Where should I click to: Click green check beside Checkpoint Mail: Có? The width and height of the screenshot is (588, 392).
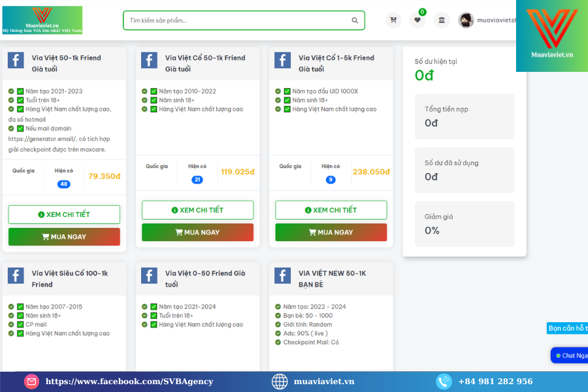[x=278, y=342]
